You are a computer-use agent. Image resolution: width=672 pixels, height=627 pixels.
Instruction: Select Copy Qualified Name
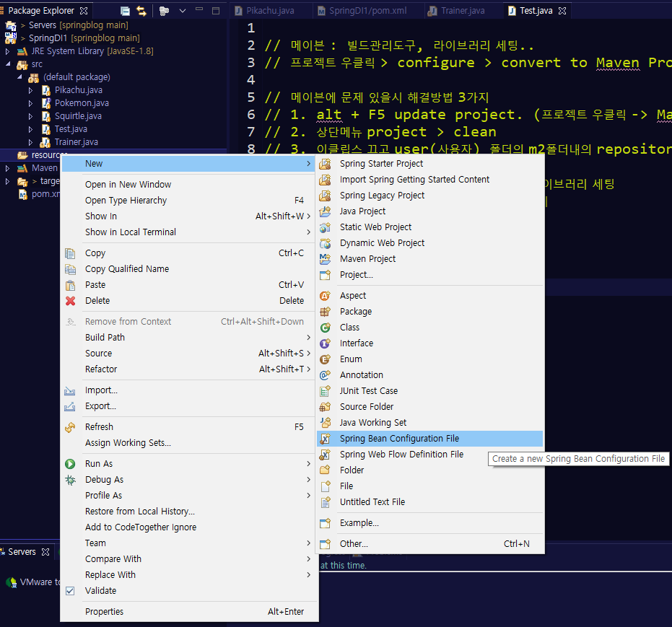[x=127, y=269]
